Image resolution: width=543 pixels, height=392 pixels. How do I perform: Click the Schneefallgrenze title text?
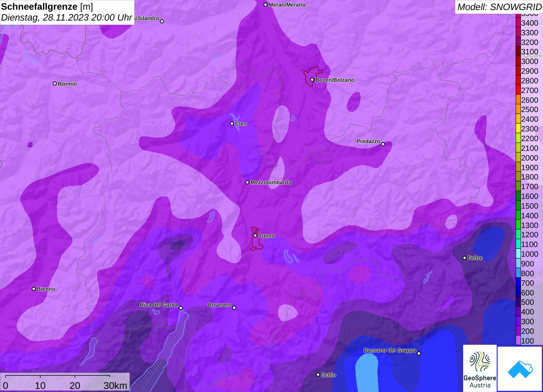pyautogui.click(x=39, y=7)
